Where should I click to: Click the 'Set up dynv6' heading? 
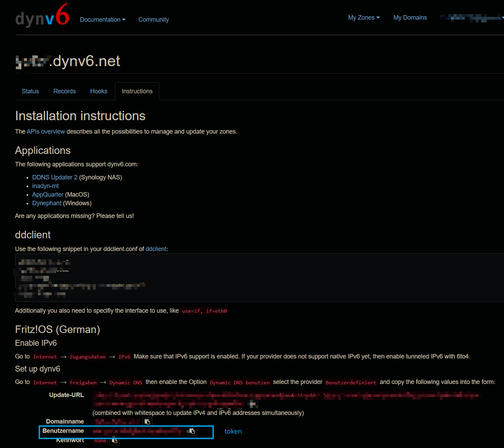38,369
